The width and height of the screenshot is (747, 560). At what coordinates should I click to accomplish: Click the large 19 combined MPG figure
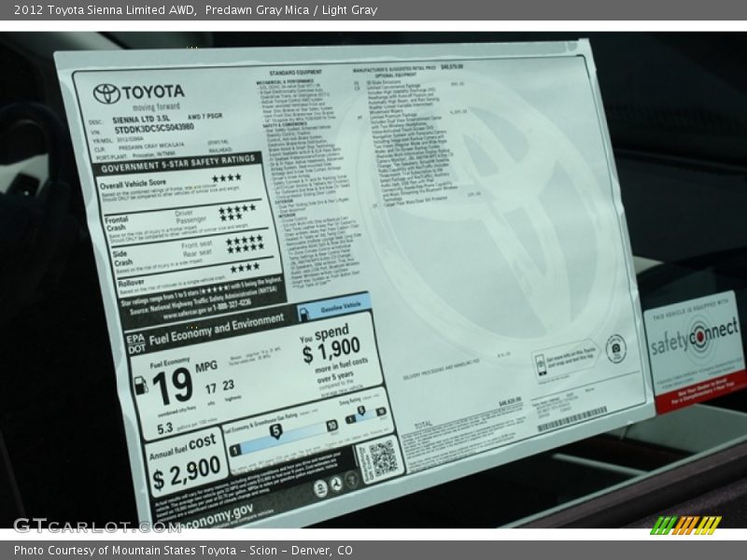173,386
